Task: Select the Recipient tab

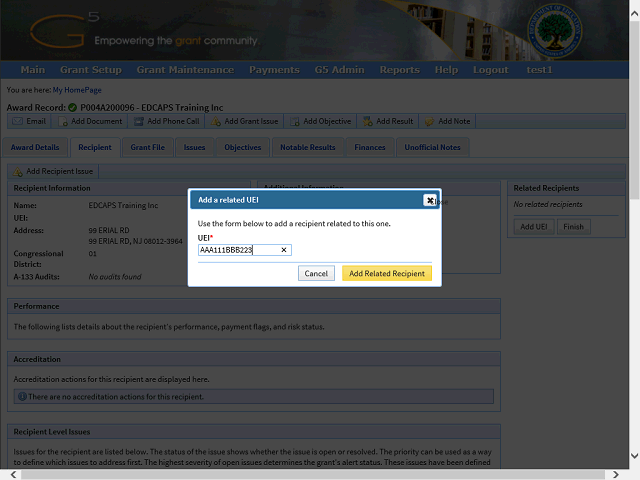Action: 95,147
